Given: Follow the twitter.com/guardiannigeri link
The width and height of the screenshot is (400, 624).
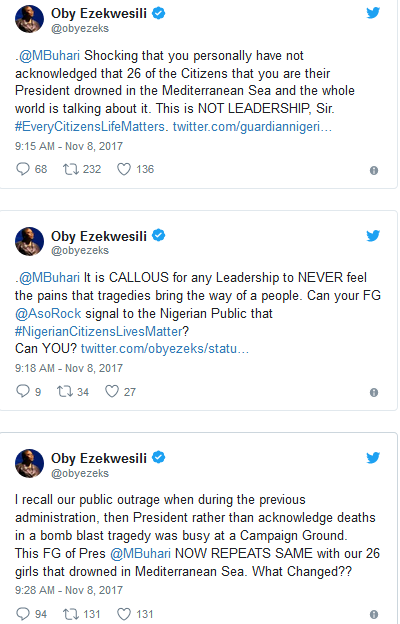Looking at the screenshot, I should pos(252,127).
